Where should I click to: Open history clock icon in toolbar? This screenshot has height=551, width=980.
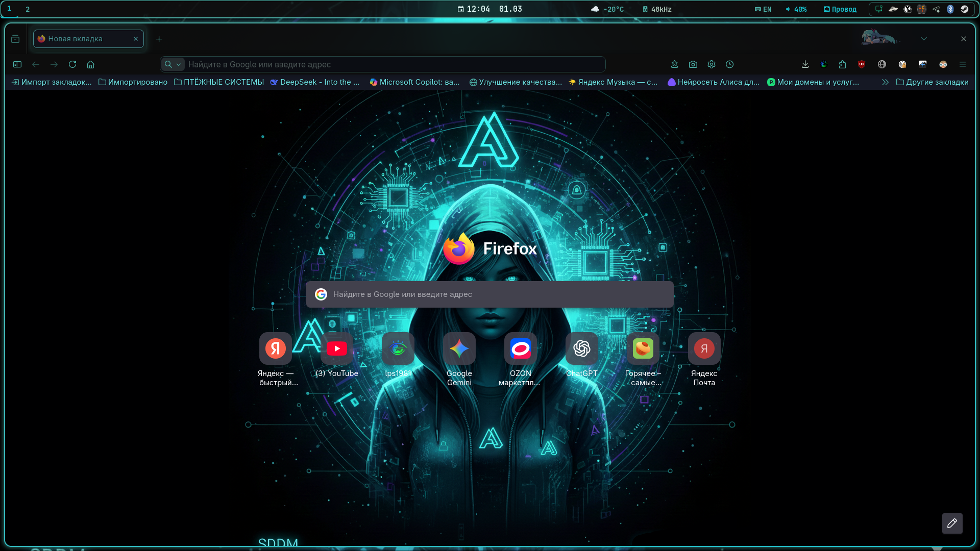(x=729, y=64)
